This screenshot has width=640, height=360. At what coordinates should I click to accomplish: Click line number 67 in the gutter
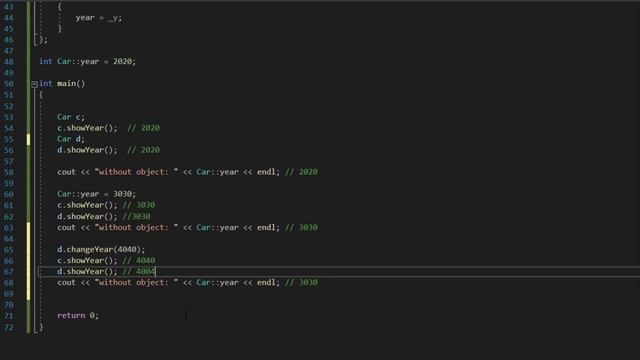point(9,272)
